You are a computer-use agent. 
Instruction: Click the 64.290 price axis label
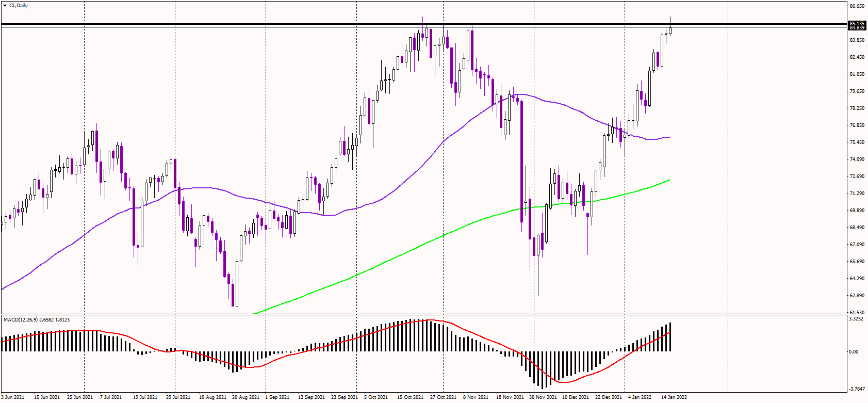857,279
